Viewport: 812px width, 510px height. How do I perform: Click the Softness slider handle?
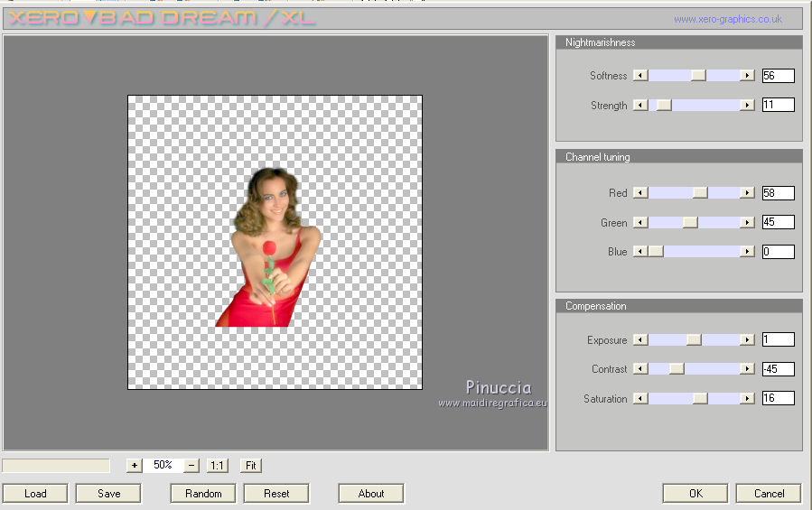tap(698, 76)
